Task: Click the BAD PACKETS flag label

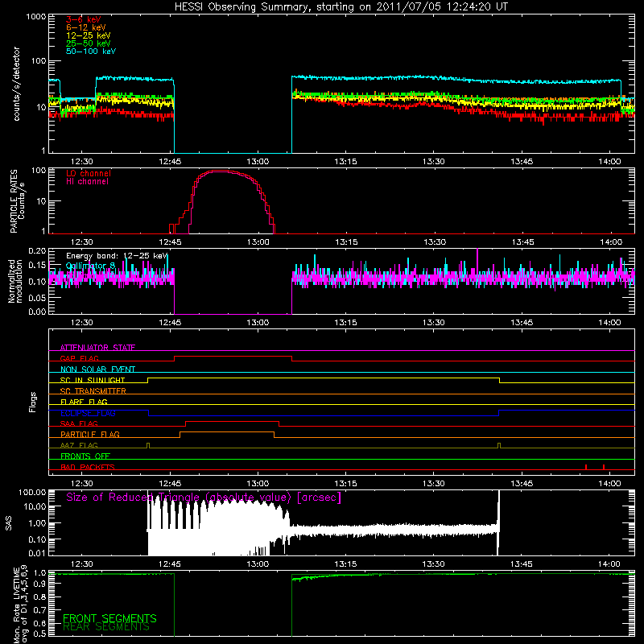Action: click(88, 467)
